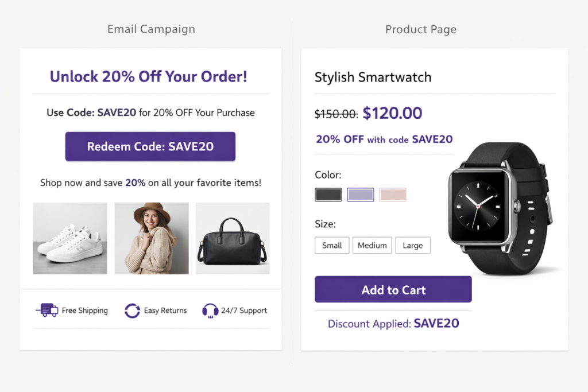Select the Small size option
Screen dimensions: 588x392
point(332,245)
